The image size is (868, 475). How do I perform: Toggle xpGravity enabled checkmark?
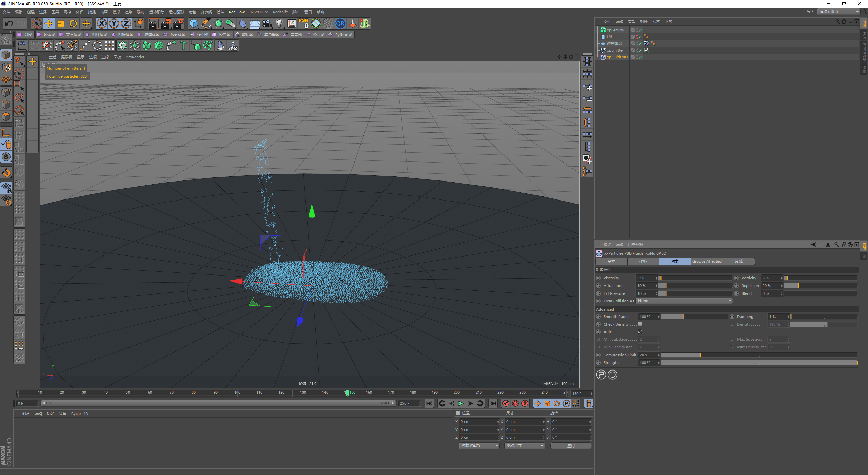point(640,30)
